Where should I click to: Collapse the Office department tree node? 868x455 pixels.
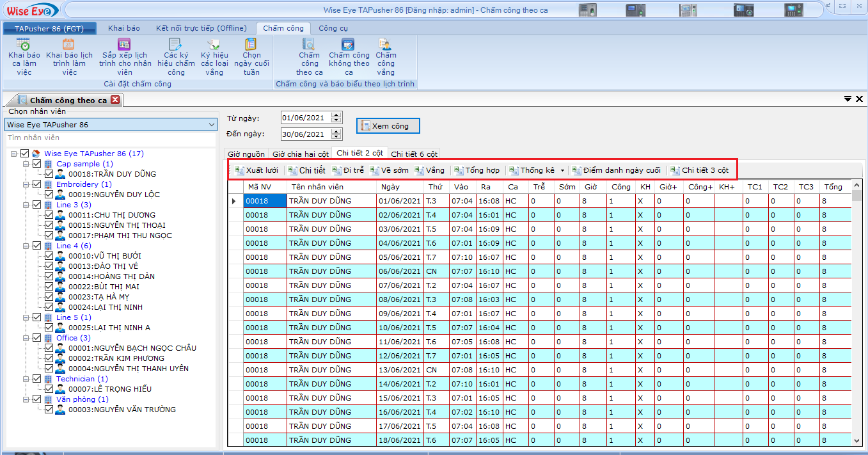click(26, 338)
